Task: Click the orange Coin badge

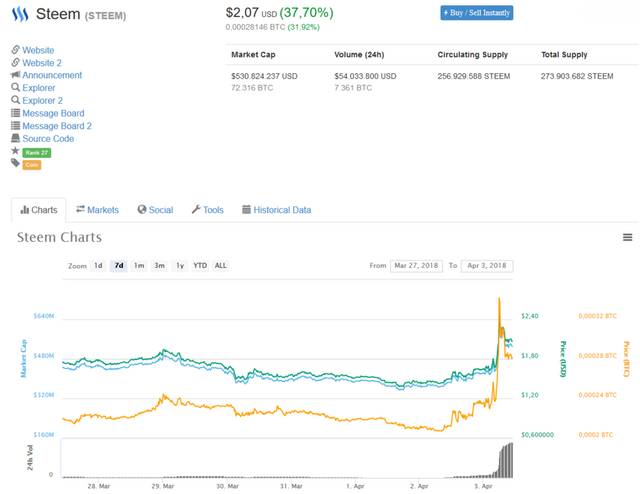Action: pyautogui.click(x=32, y=165)
